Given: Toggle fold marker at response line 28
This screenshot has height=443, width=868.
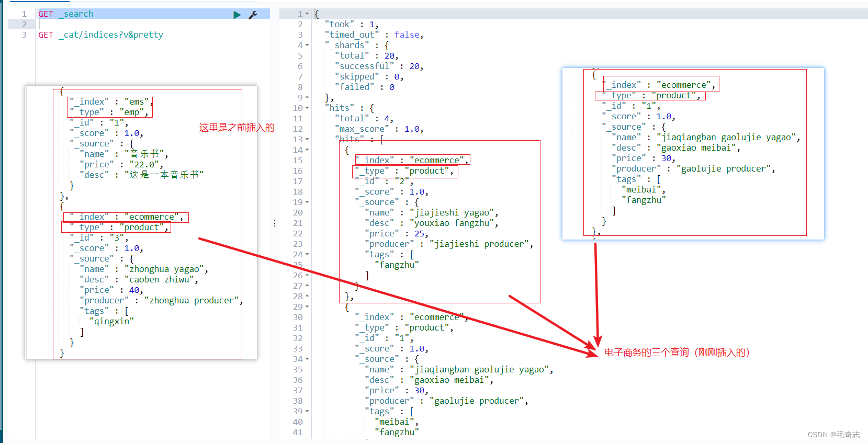Looking at the screenshot, I should (x=307, y=297).
